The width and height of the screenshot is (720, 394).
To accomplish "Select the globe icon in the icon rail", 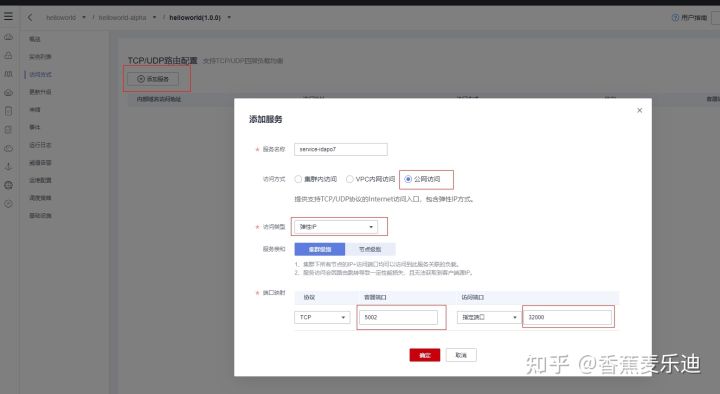I will click(8, 185).
